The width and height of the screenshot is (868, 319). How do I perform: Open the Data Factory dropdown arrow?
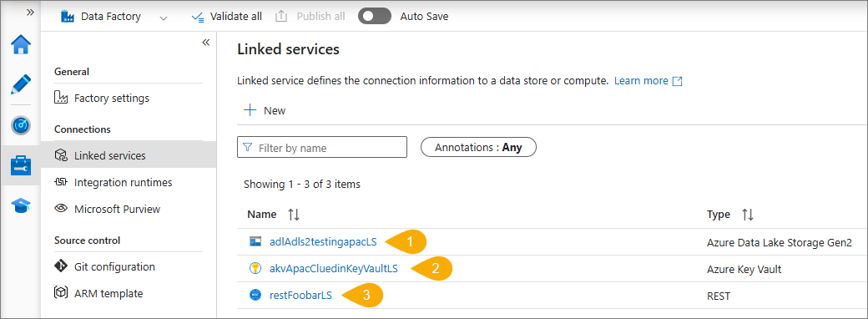pyautogui.click(x=164, y=18)
